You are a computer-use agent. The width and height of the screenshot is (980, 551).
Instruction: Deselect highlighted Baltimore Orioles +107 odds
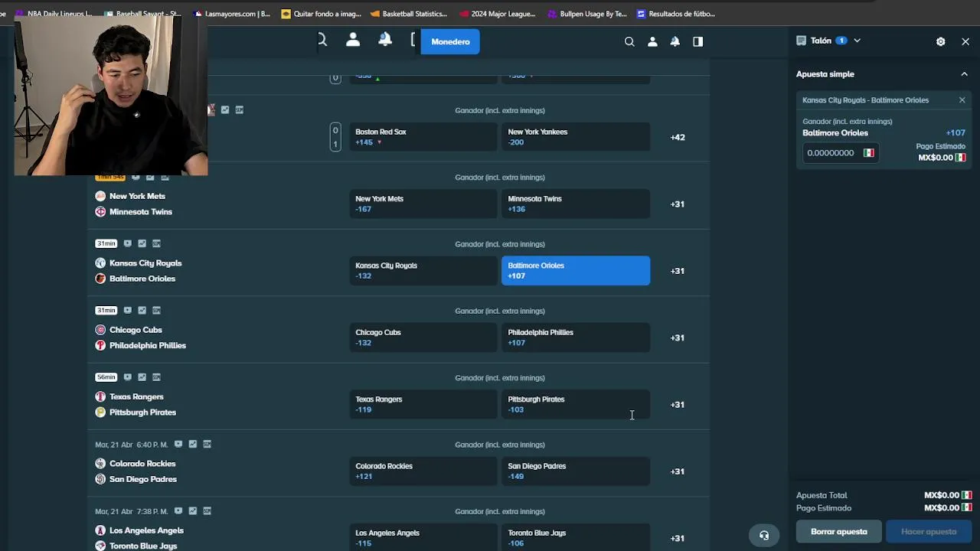pos(576,271)
